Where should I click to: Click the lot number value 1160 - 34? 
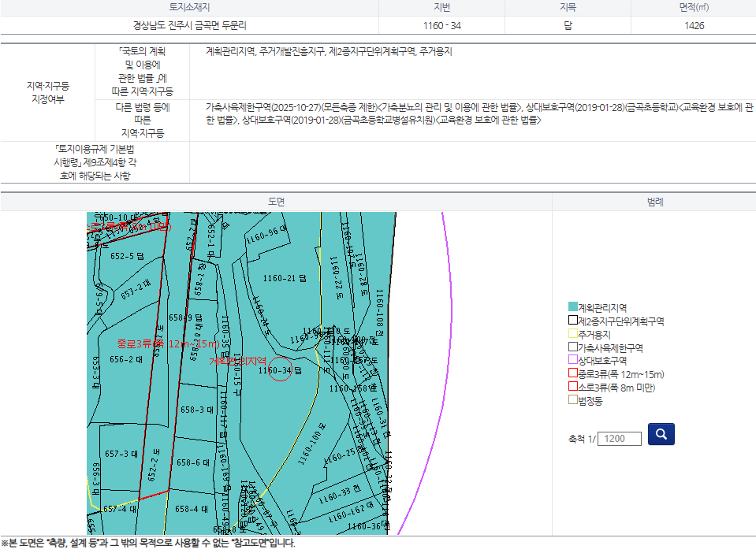click(441, 25)
